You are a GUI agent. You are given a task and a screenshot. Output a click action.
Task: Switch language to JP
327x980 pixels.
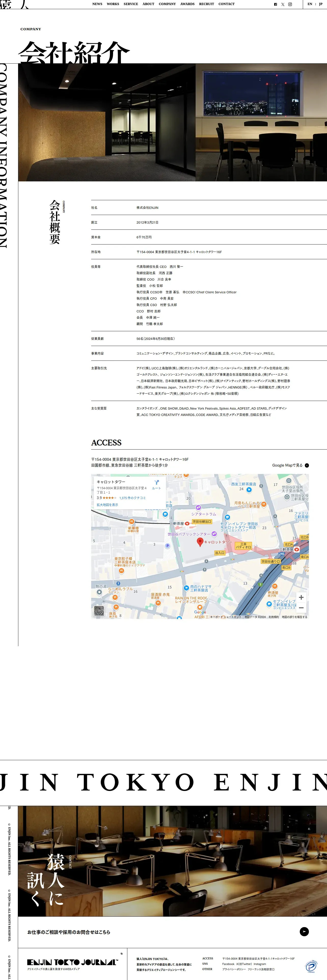[x=321, y=4]
